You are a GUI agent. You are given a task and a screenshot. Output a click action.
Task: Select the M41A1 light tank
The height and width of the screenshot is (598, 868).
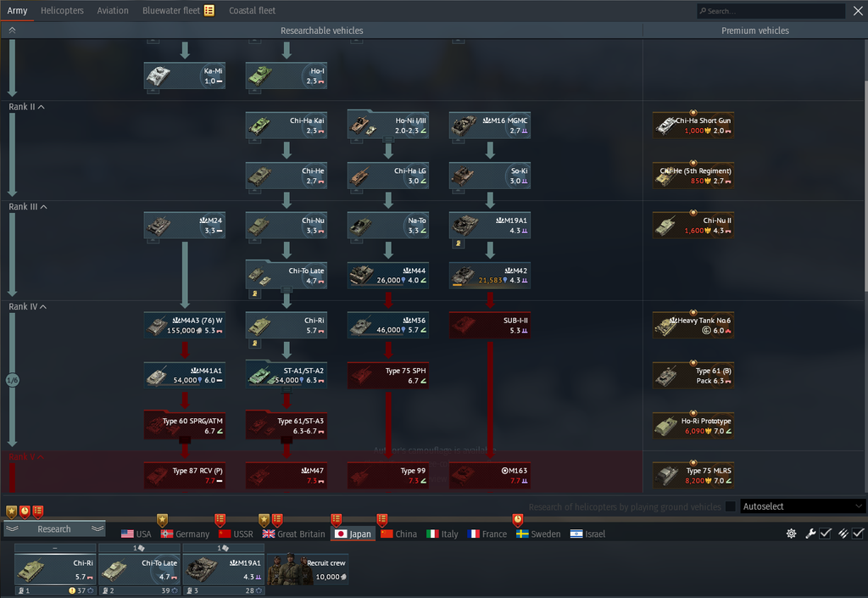coord(184,376)
